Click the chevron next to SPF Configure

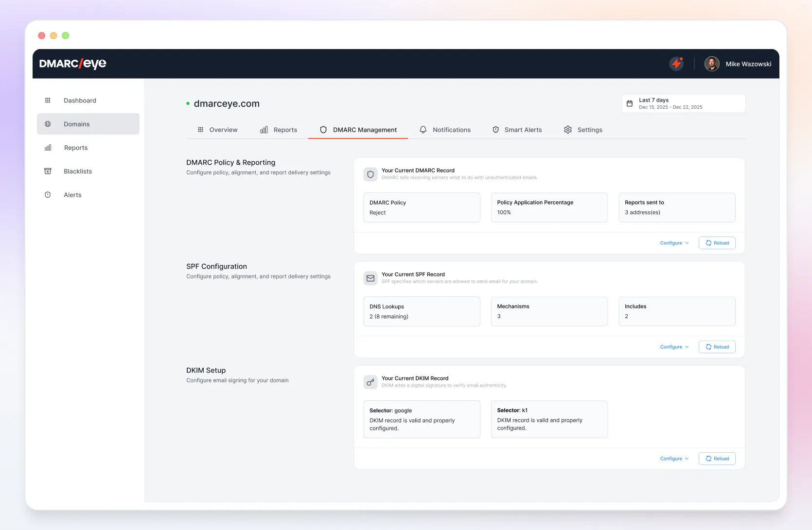pyautogui.click(x=687, y=347)
